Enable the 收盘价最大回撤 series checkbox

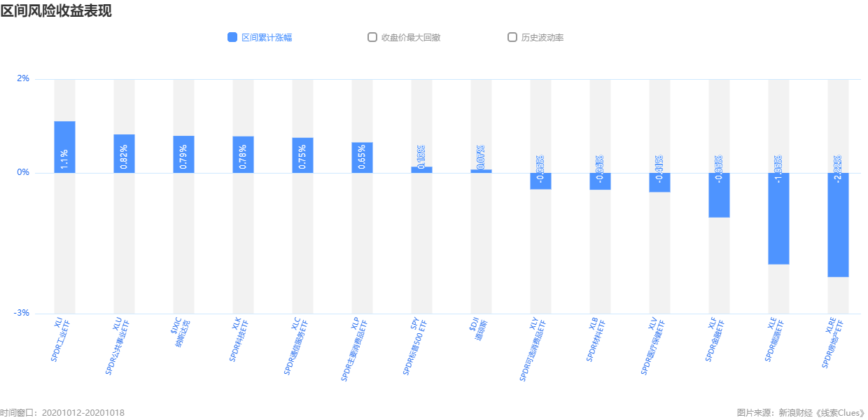coord(372,38)
